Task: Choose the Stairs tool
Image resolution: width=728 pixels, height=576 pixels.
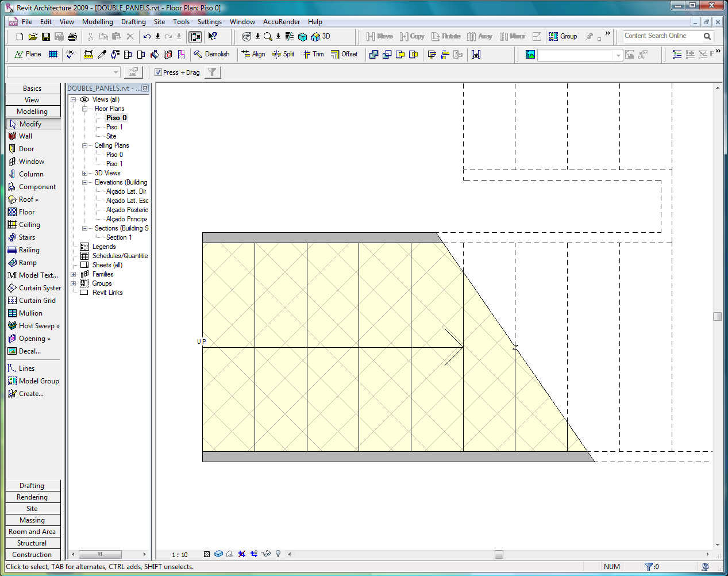Action: (26, 237)
